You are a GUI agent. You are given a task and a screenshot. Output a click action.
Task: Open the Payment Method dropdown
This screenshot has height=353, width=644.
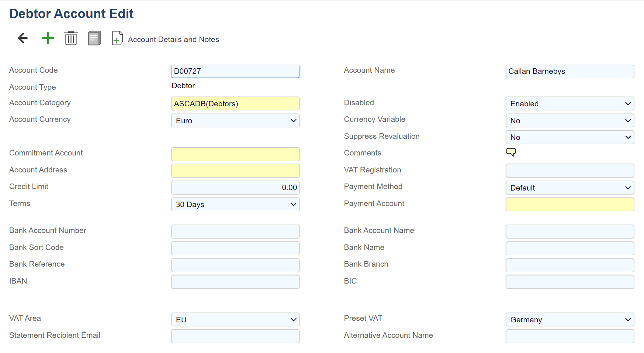pyautogui.click(x=569, y=188)
